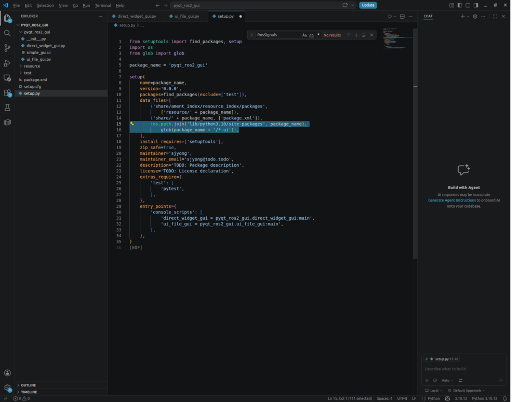Click the notifications bell in status bar
Image resolution: width=532 pixels, height=402 pixels.
pos(504,398)
